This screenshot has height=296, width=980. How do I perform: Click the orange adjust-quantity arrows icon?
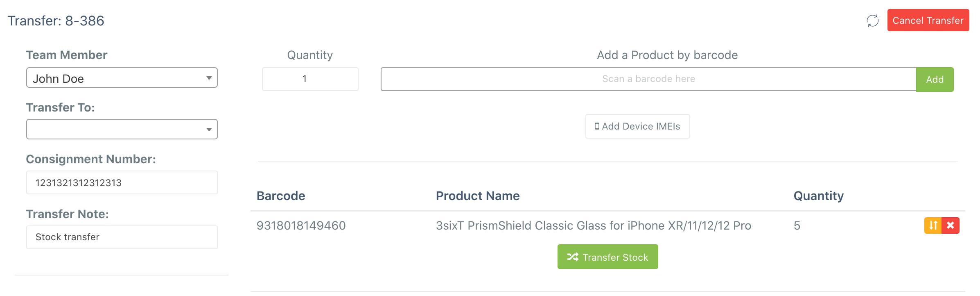[x=933, y=225]
